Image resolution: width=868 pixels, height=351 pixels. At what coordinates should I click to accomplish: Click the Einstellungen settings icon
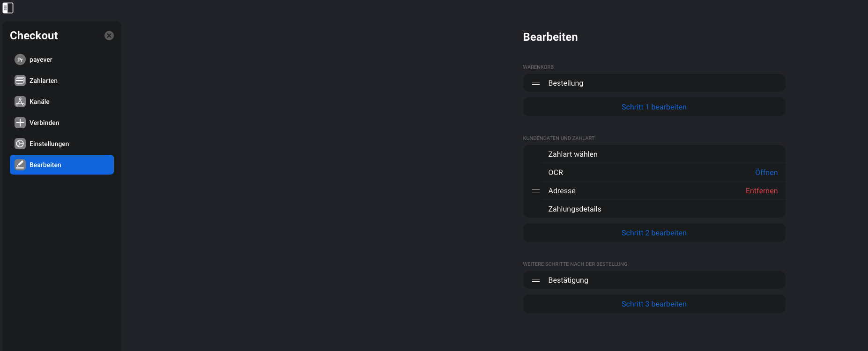coord(20,144)
